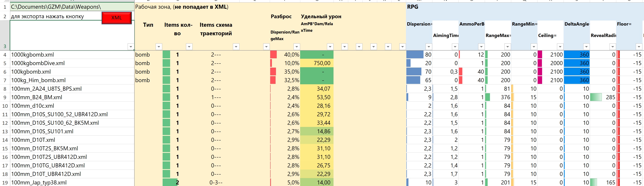Select the row 10 header
644x186 pixels.
coord(5,106)
